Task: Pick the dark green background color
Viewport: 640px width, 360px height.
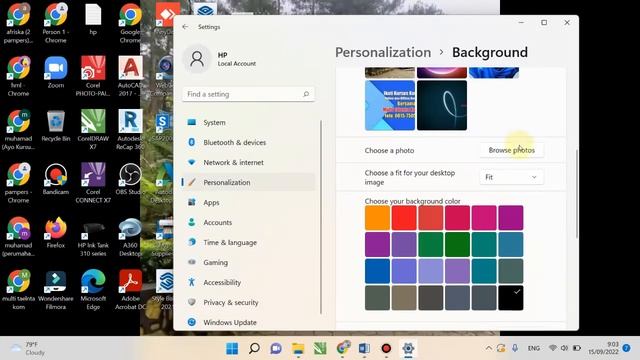Action: tap(457, 244)
